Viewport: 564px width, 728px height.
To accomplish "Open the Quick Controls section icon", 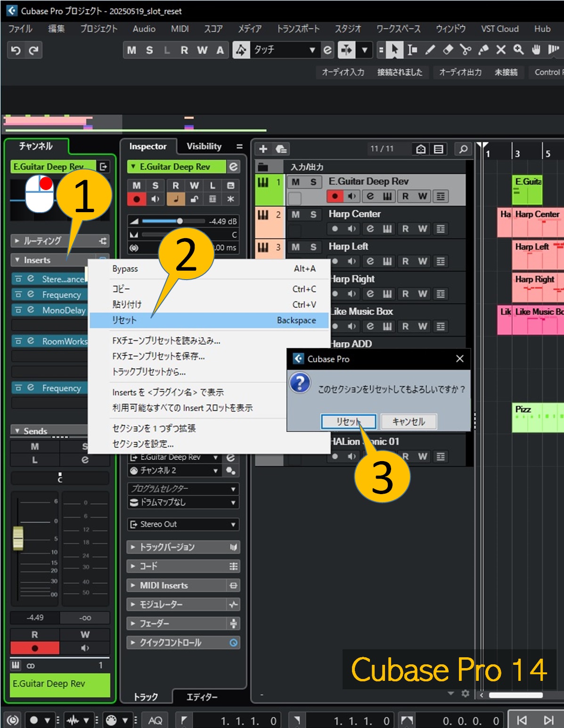I will (233, 643).
